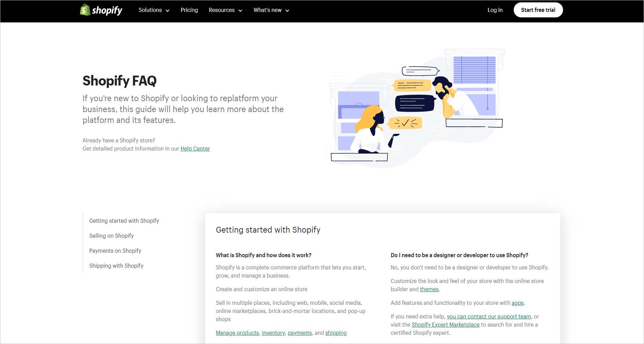This screenshot has width=644, height=344.
Task: Expand the Resources menu chevron
Action: tap(240, 11)
